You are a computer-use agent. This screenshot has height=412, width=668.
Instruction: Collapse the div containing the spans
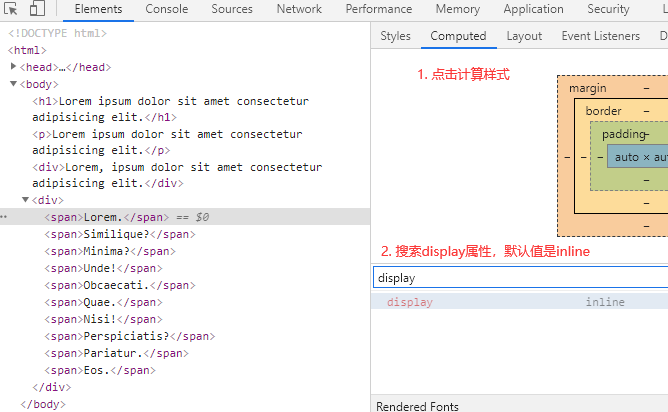point(26,200)
